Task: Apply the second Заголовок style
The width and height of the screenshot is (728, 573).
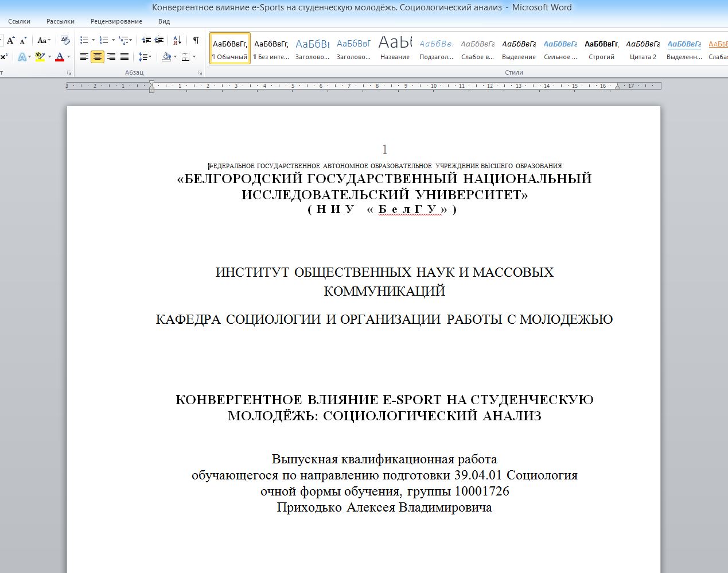Action: coord(354,48)
